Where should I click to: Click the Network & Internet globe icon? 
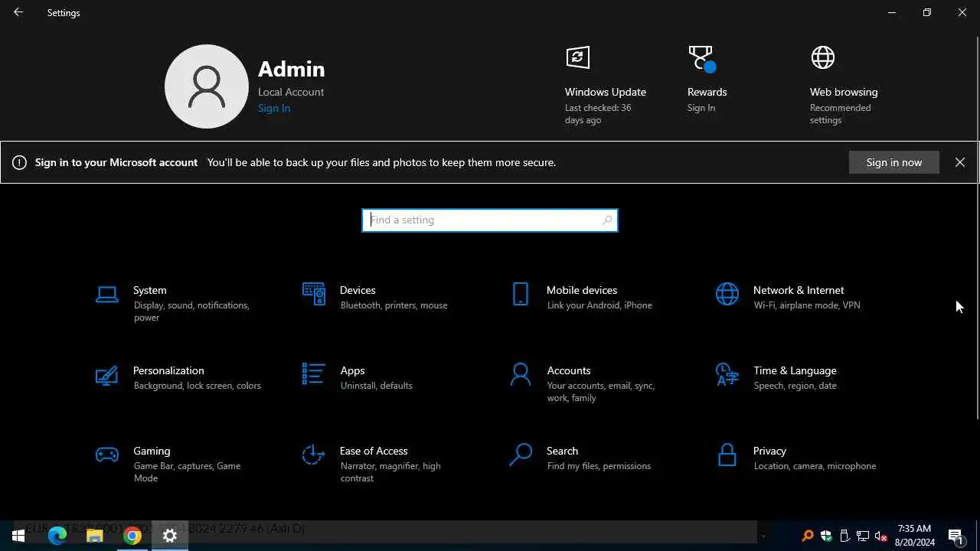click(x=727, y=294)
